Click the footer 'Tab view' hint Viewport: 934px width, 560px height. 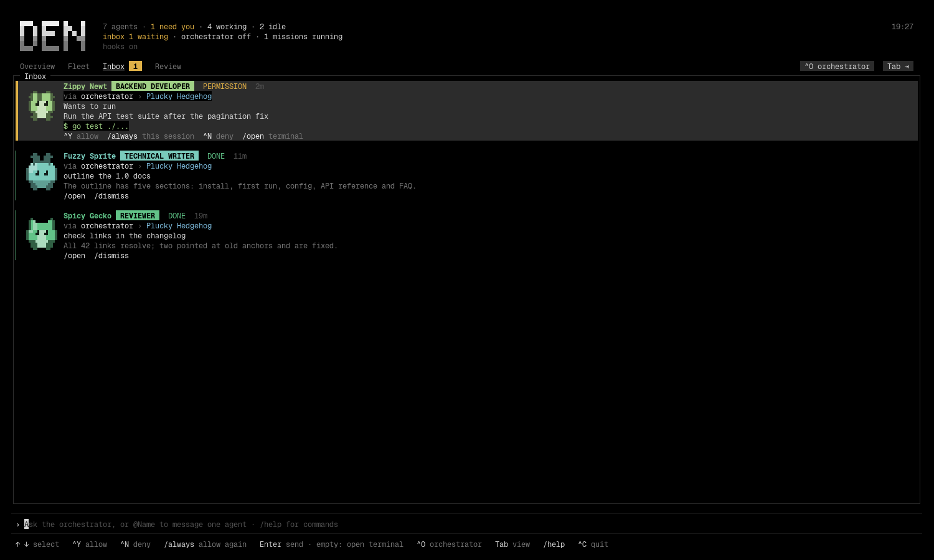pyautogui.click(x=512, y=544)
